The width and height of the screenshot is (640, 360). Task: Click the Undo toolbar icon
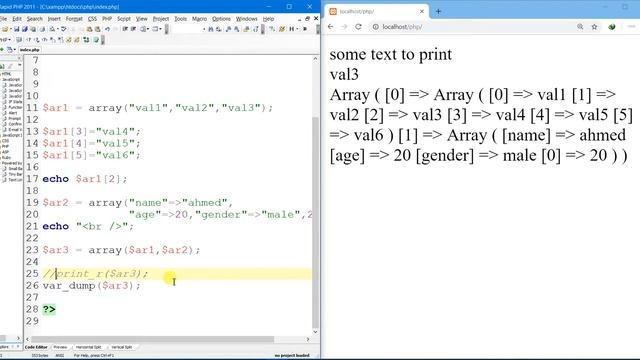(x=107, y=29)
